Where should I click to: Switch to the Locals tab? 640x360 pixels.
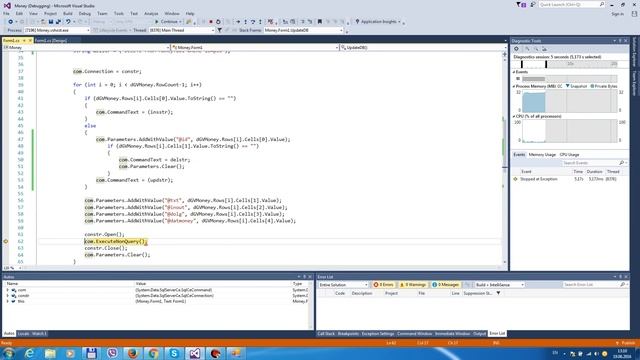pos(23,334)
